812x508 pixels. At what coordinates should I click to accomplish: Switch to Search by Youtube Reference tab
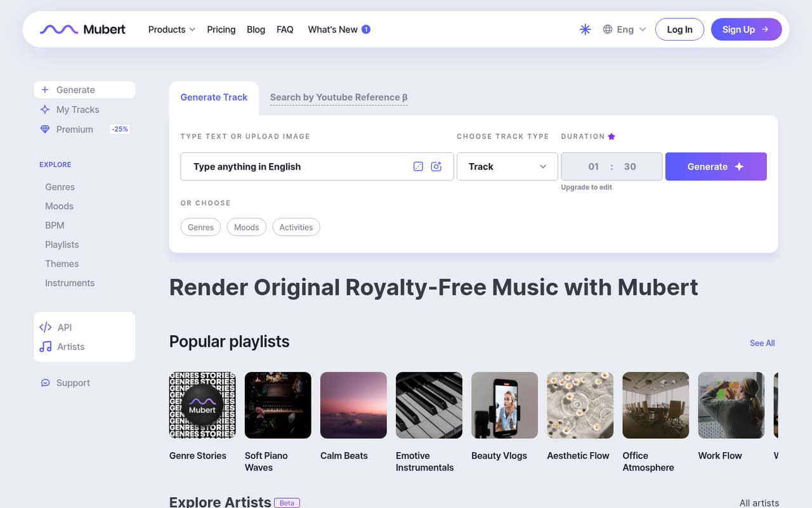[x=339, y=97]
